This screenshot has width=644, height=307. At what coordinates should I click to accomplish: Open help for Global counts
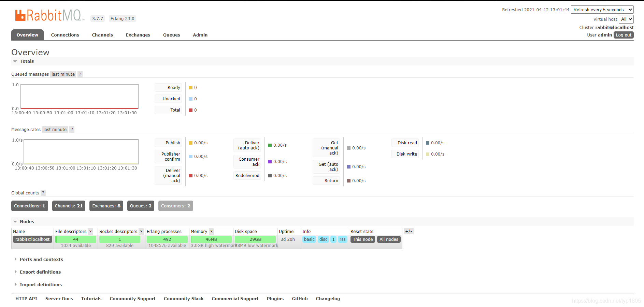click(43, 193)
